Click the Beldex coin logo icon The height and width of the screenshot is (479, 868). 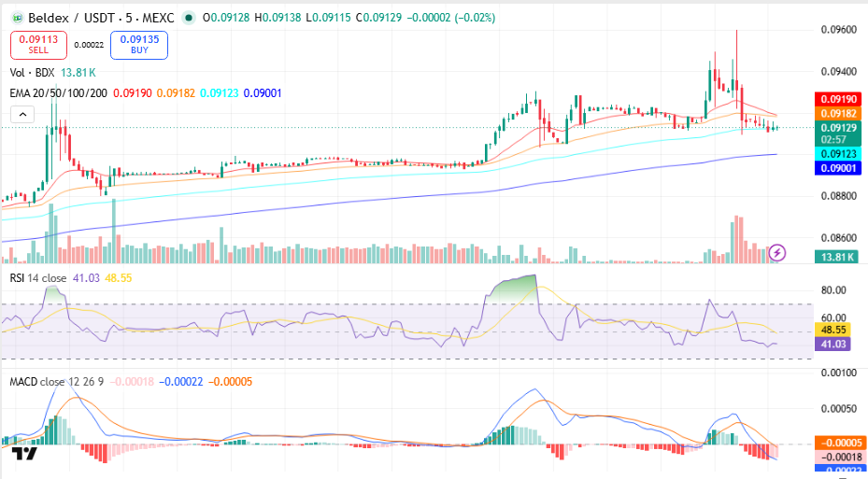[x=17, y=19]
